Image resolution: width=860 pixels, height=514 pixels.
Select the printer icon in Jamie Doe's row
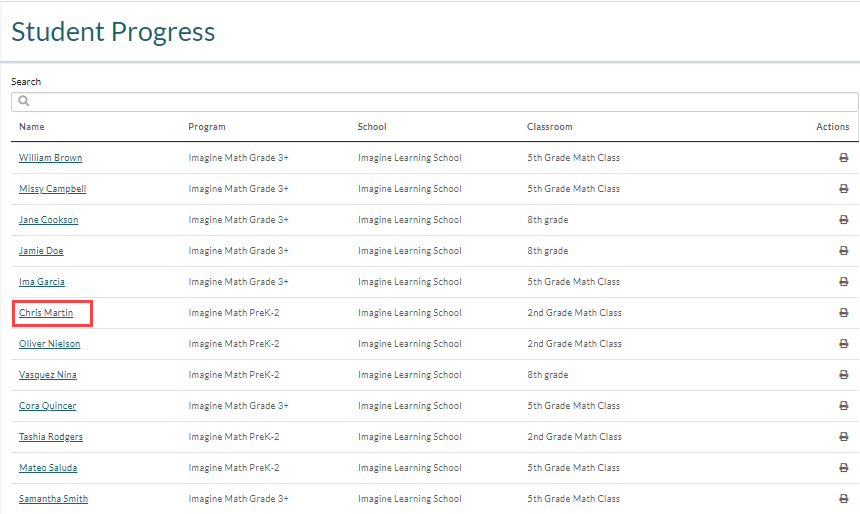pyautogui.click(x=844, y=251)
